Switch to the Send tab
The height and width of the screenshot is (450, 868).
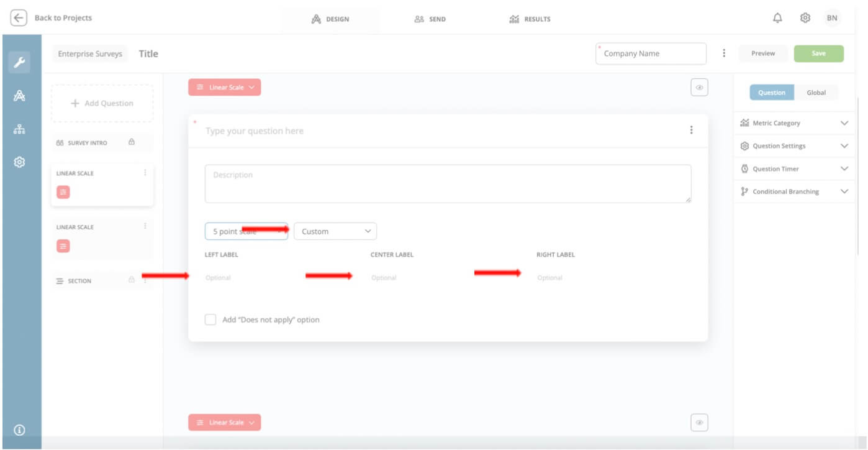pyautogui.click(x=430, y=19)
